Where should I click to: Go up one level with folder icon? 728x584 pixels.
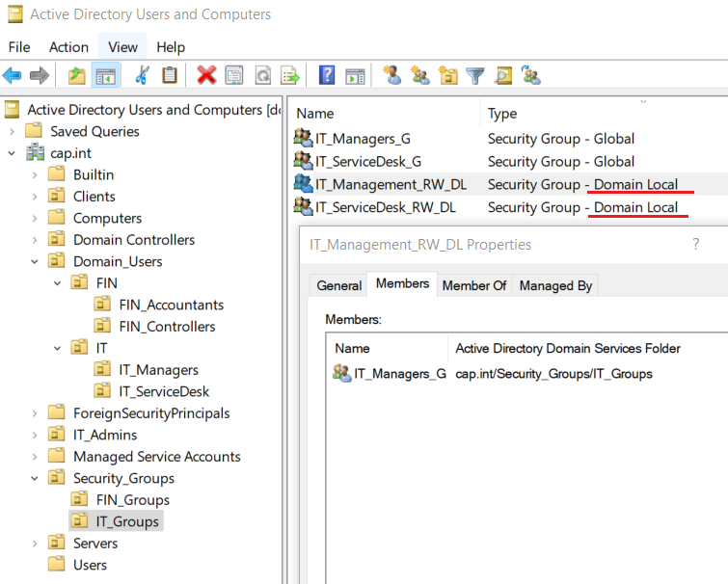[77, 75]
